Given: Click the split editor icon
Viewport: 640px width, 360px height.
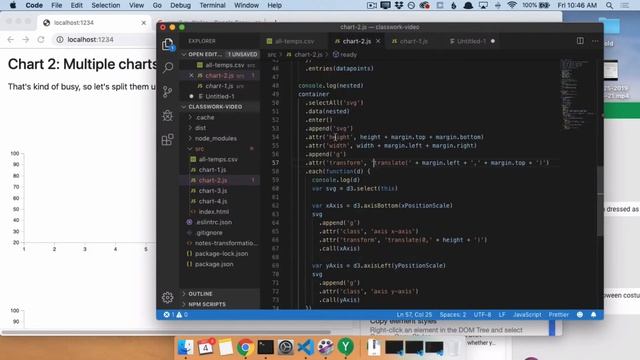Looking at the screenshot, I should click(580, 41).
